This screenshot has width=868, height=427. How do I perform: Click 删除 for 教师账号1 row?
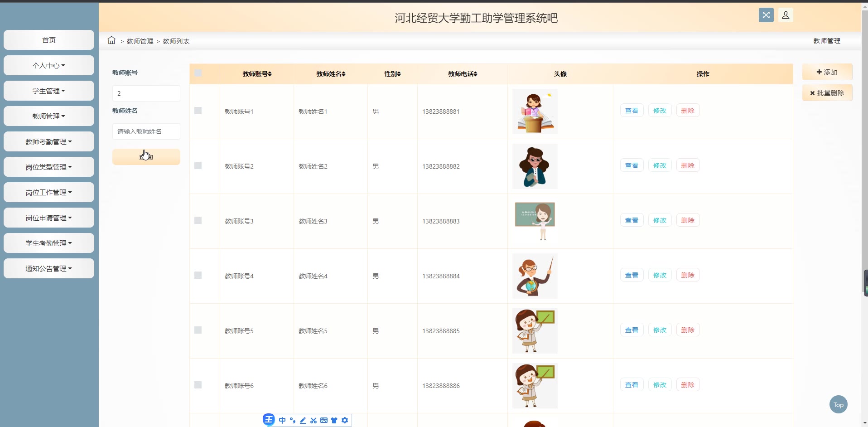coord(688,111)
